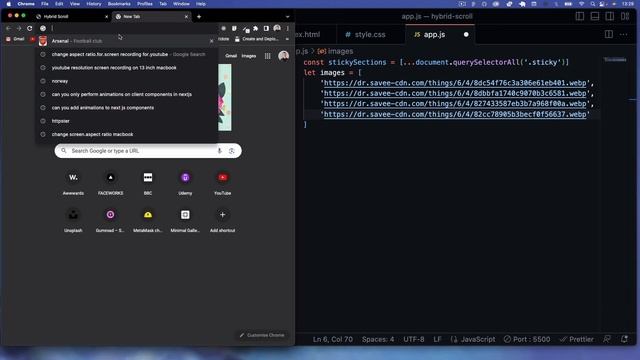The height and width of the screenshot is (360, 640).
Task: Start voice search with the microphone icon
Action: tap(220, 151)
